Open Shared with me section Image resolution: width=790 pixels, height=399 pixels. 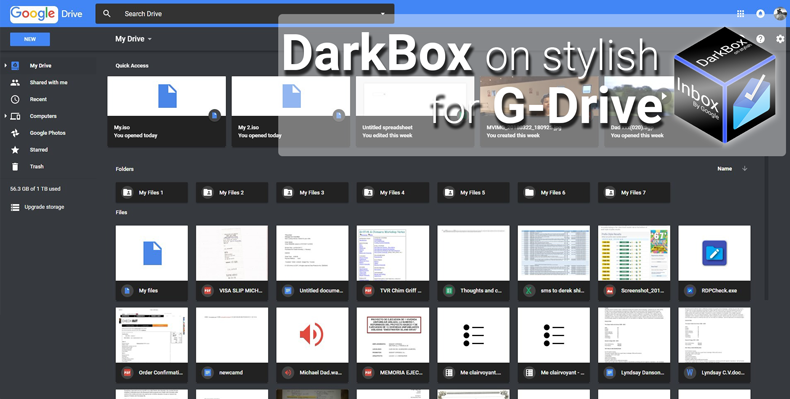[48, 83]
